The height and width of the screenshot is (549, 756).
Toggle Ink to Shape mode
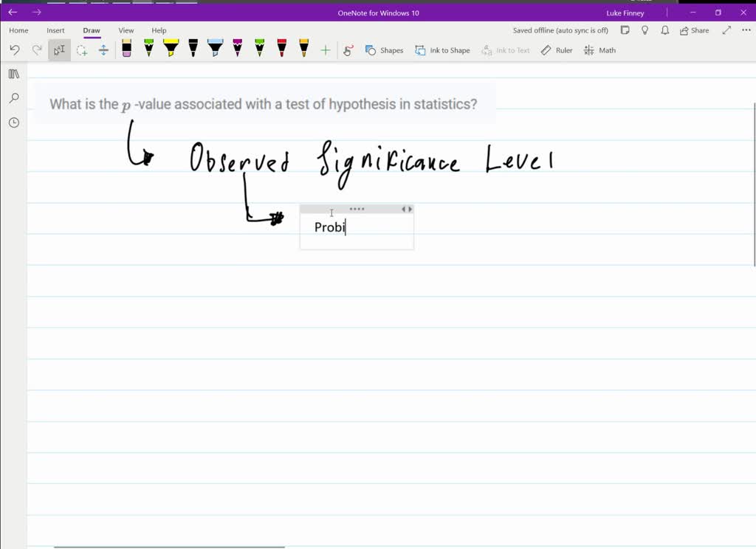(x=442, y=50)
